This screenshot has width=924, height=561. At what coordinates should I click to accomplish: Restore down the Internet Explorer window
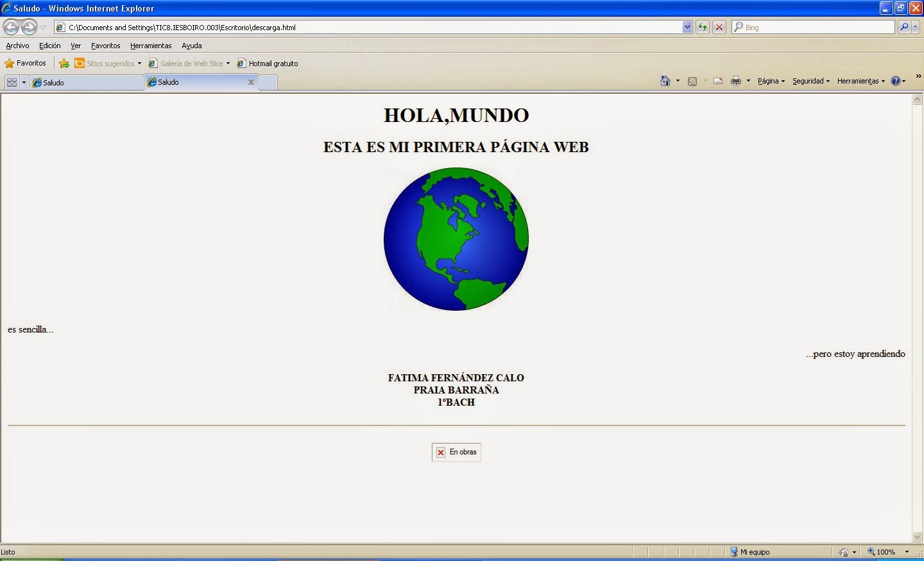point(901,8)
